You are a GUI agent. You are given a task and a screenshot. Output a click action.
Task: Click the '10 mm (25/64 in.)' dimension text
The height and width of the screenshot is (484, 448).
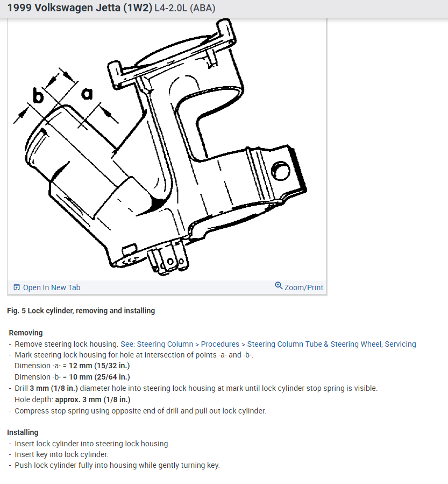pyautogui.click(x=99, y=377)
